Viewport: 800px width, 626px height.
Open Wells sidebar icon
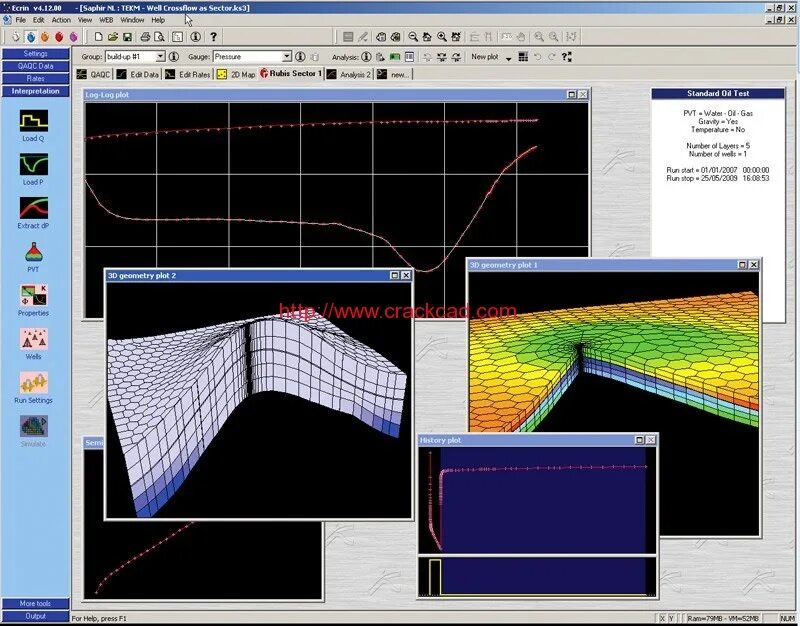point(34,344)
